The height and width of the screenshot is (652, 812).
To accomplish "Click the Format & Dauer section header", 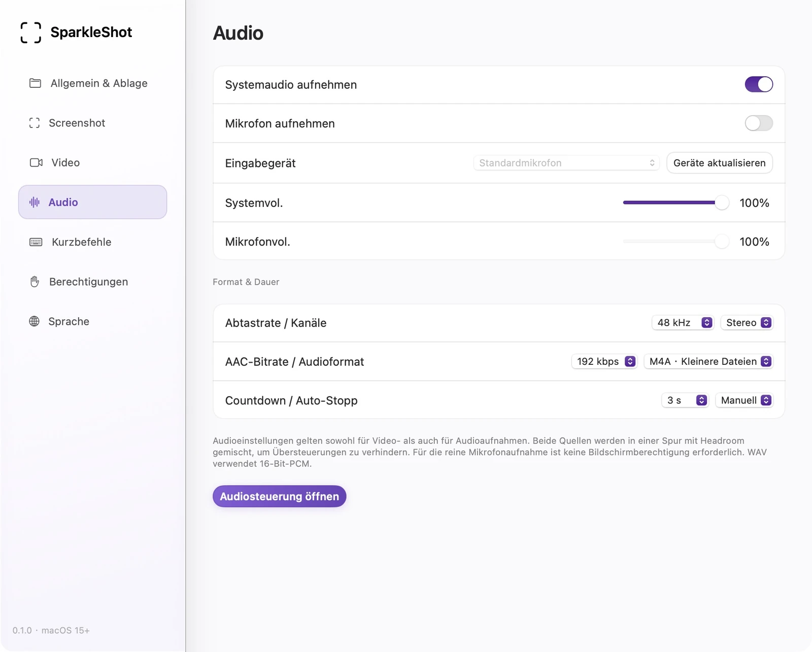I will pyautogui.click(x=246, y=282).
